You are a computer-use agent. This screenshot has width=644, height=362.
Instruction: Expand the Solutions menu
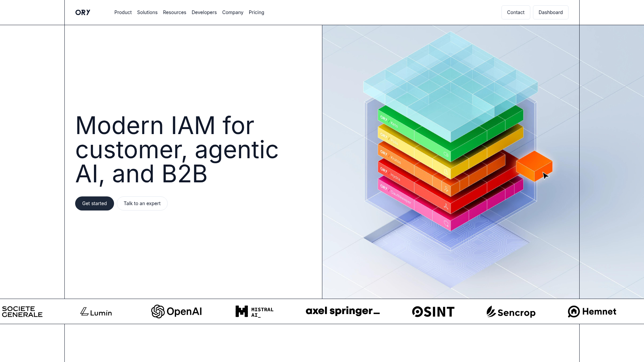(x=147, y=12)
